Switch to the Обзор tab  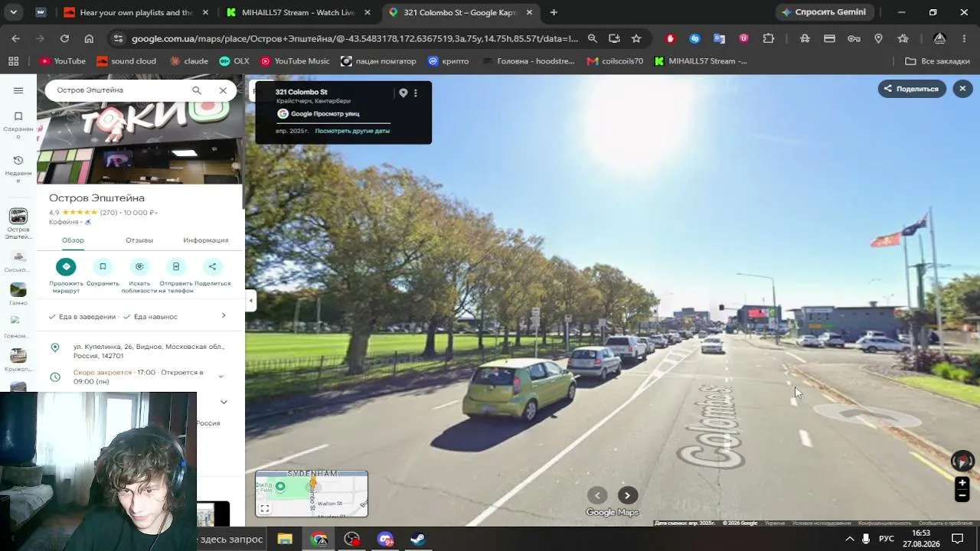pos(73,240)
